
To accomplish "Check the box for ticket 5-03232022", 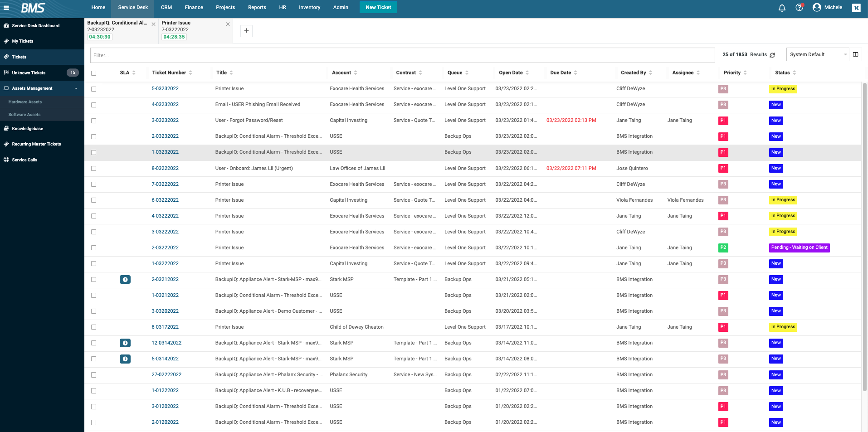I will [93, 89].
